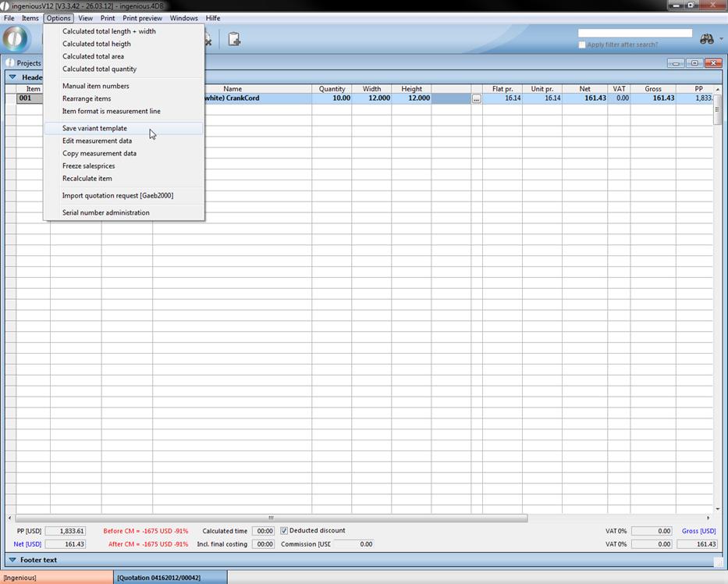Choose Recalculate item from the Options menu
The height and width of the screenshot is (584, 728).
pyautogui.click(x=87, y=178)
